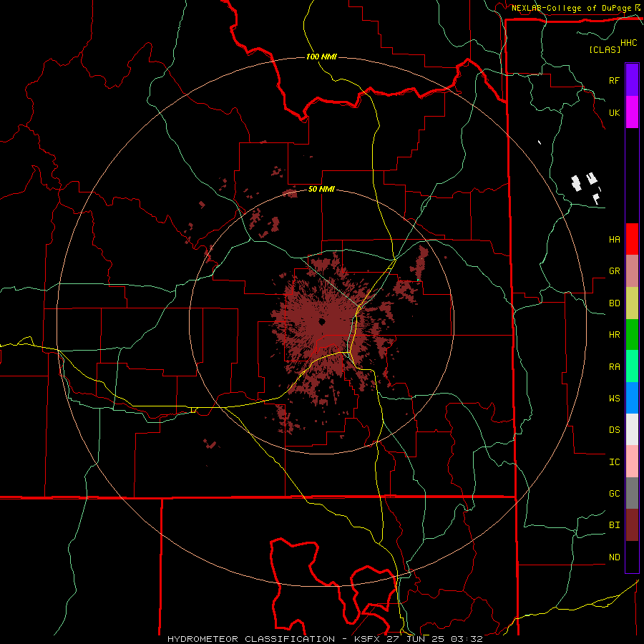This screenshot has height=644, width=644.
Task: Select the GR pink-tan legend swatch
Action: pos(632,271)
